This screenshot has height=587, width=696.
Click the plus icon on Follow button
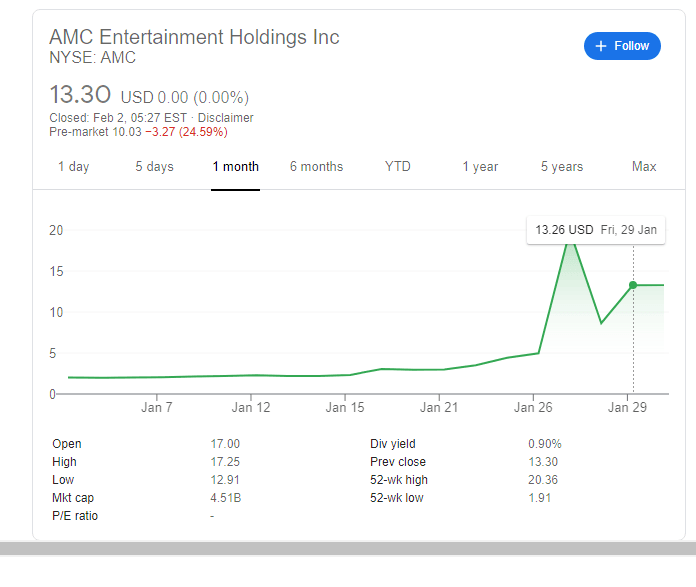pos(601,46)
